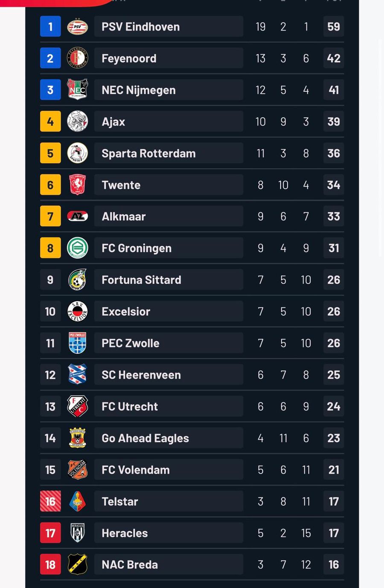Click PSV Eindhoven's 59 points value
This screenshot has height=588, width=384.
(333, 27)
